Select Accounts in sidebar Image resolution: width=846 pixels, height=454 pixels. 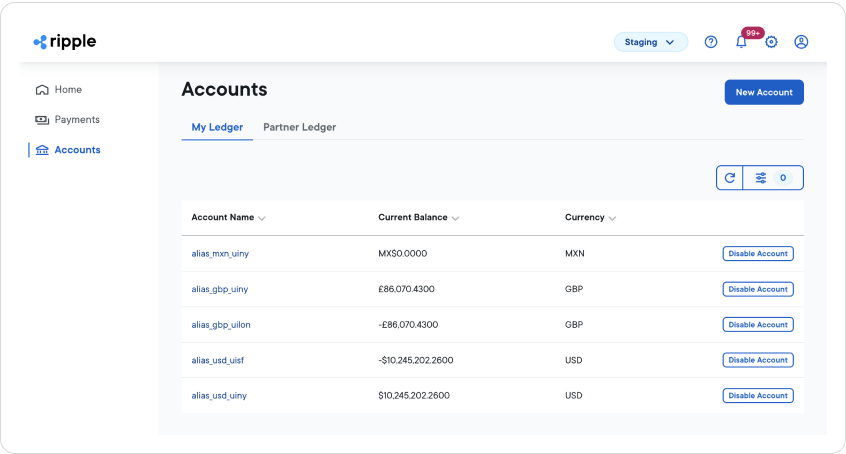76,150
